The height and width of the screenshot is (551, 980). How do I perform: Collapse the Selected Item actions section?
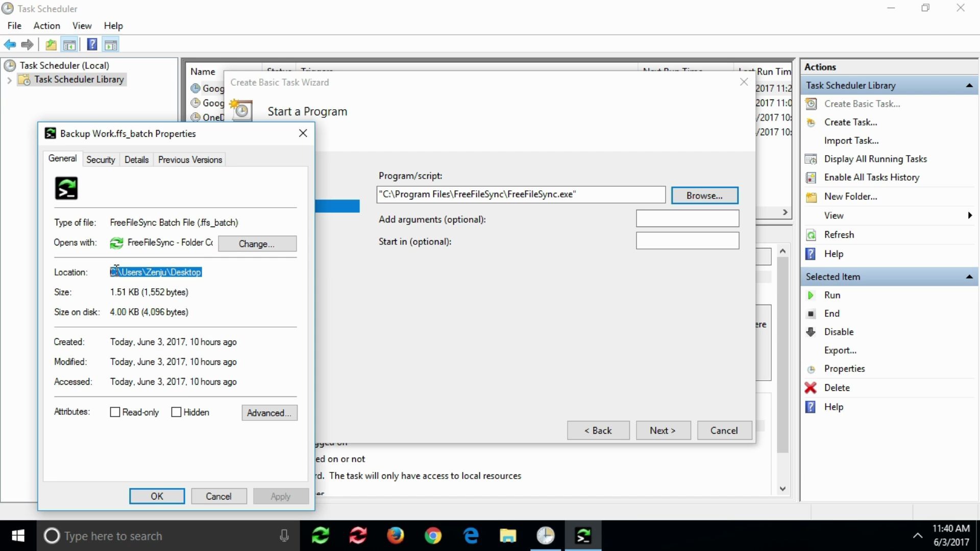coord(969,277)
